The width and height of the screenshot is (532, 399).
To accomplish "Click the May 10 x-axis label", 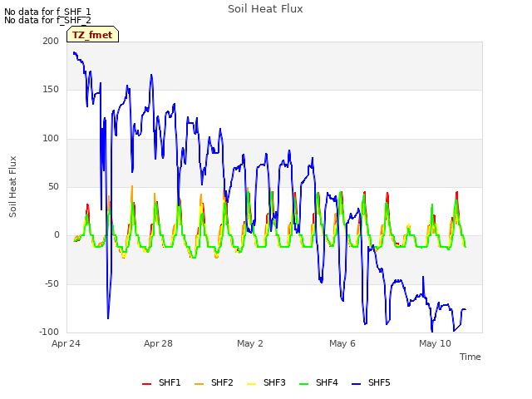I will tap(435, 343).
